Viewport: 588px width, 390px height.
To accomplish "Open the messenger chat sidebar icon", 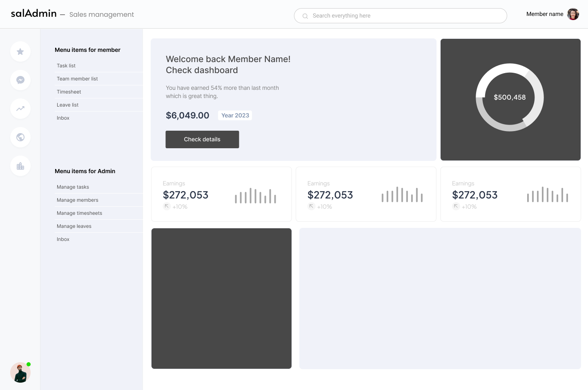I will point(20,80).
